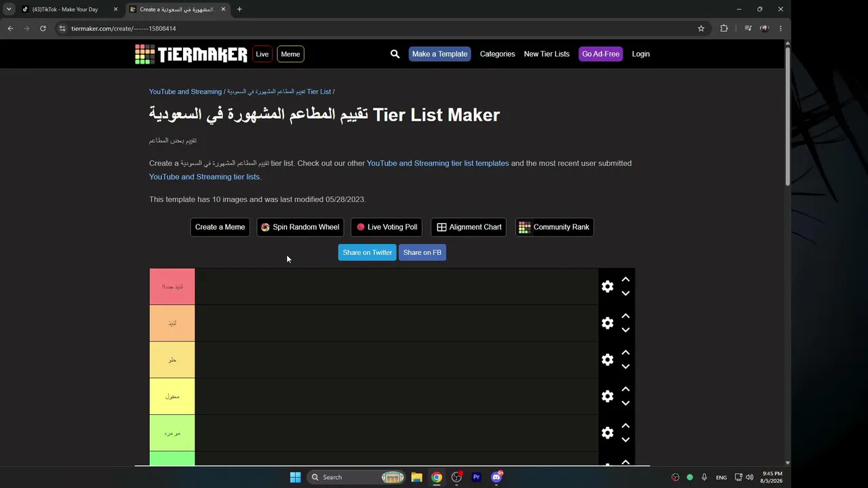Open settings gear for the light green tier row

[608, 433]
